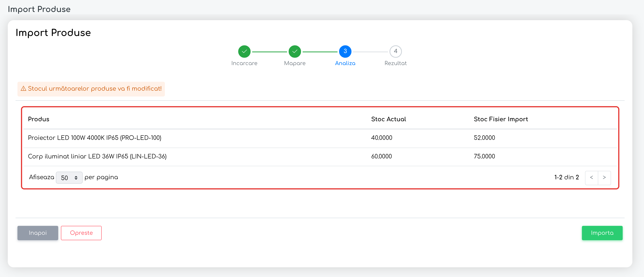644x277 pixels.
Task: Click the Rezultat step label
Action: [396, 63]
